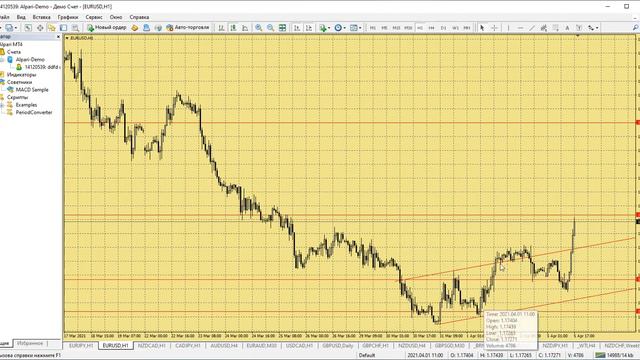Select the horizontal line drawing tool

(520, 28)
